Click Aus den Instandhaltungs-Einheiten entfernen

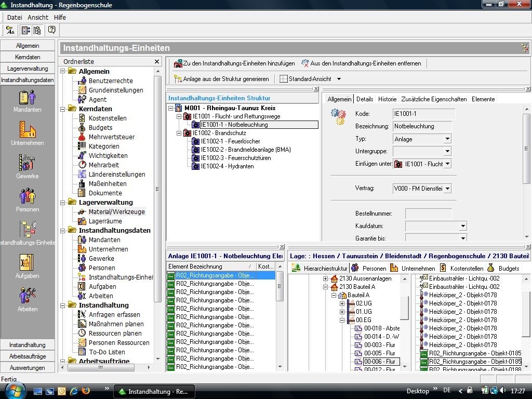(x=361, y=63)
